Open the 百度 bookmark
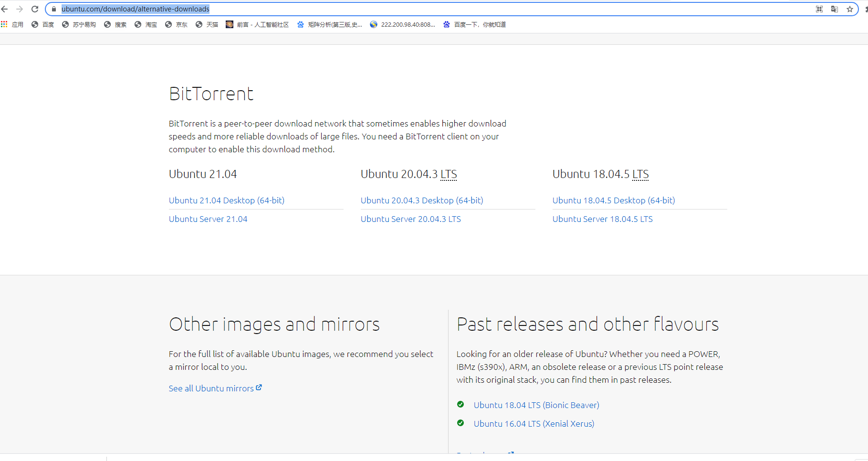Screen dimensions: 868x461 [x=42, y=24]
